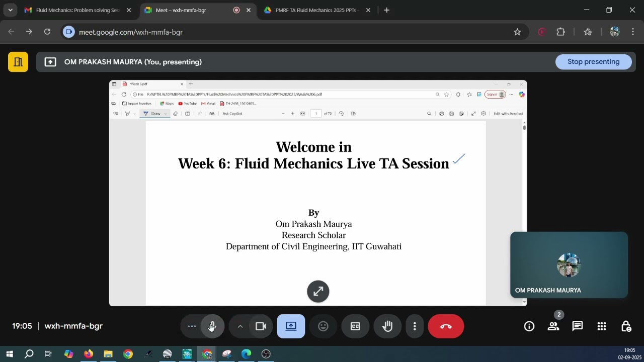
Task: Expand video settings chevron
Action: (x=240, y=326)
